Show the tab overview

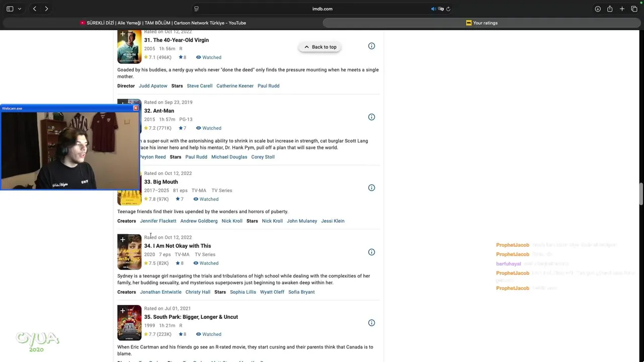[634, 9]
